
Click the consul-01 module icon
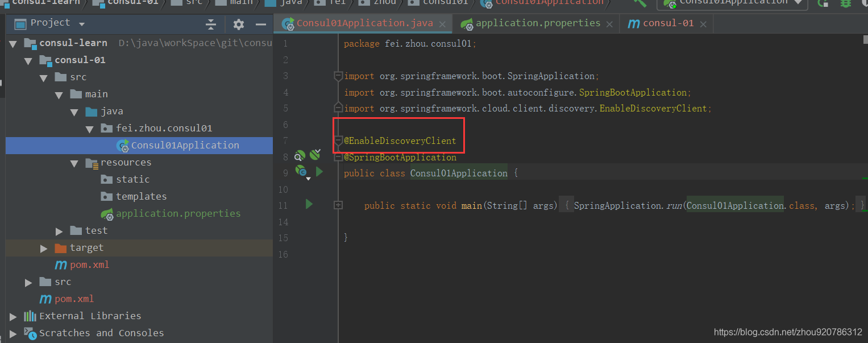pos(45,60)
